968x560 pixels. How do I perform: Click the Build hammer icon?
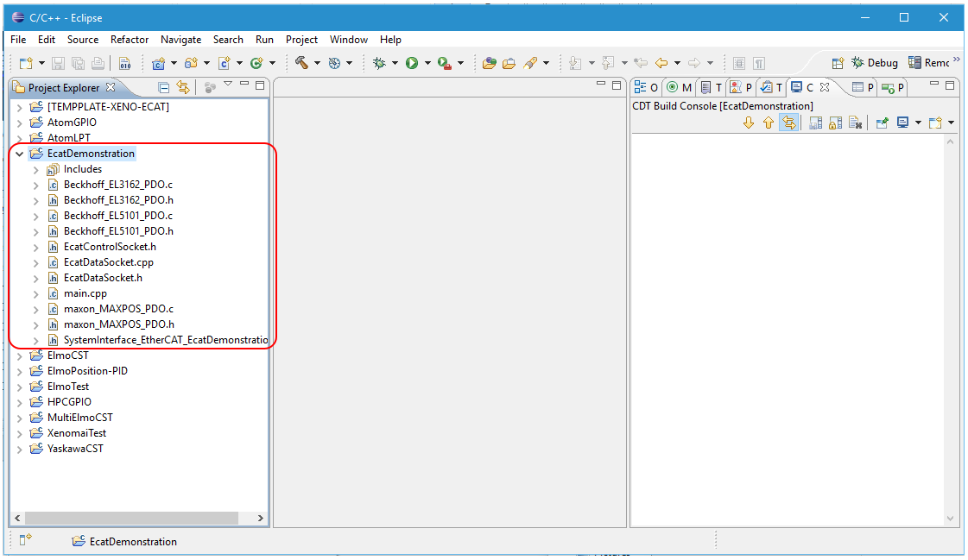pos(302,62)
